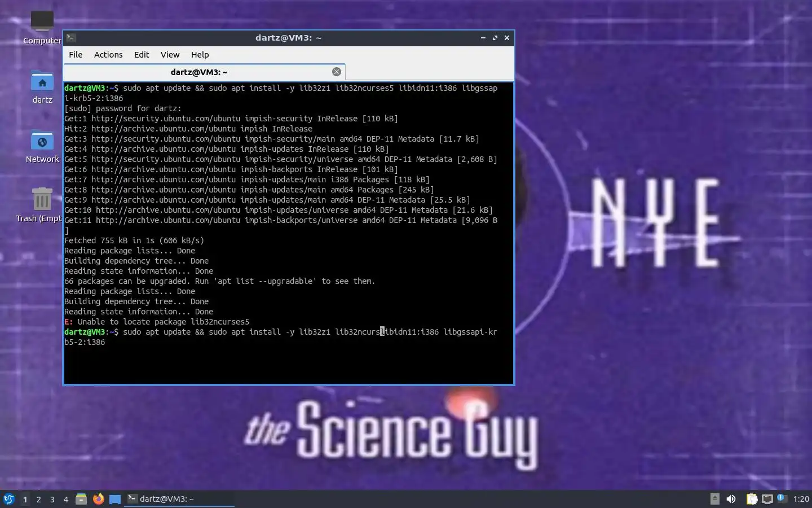Open the network connection tray icon
Screen dimensions: 812x508
click(x=767, y=499)
